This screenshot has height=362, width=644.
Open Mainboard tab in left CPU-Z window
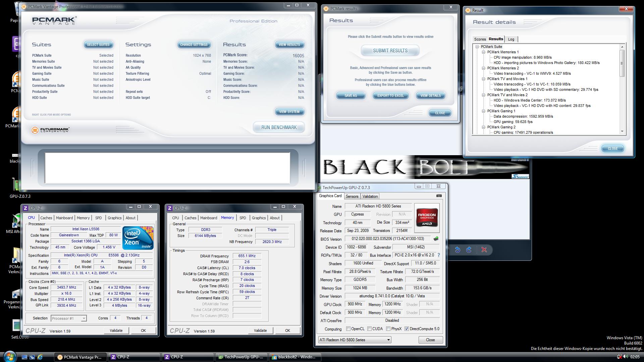point(64,218)
